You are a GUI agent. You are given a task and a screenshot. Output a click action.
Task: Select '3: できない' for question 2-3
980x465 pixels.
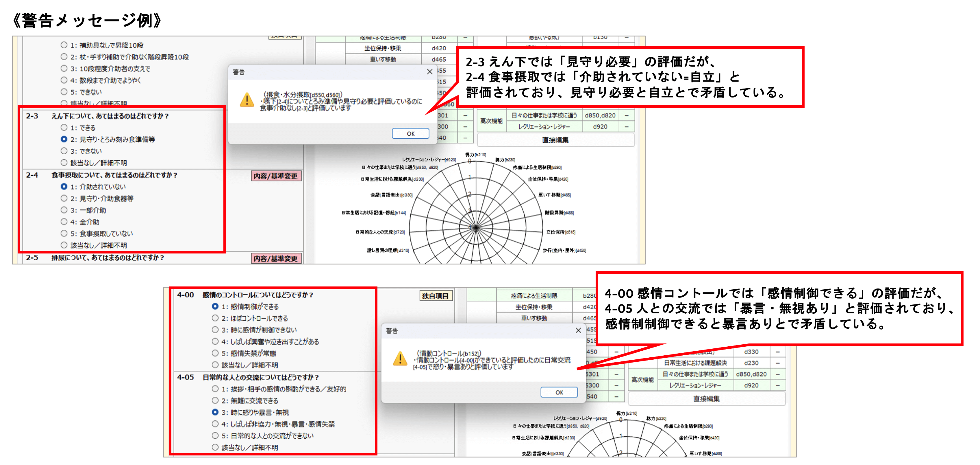click(x=64, y=151)
